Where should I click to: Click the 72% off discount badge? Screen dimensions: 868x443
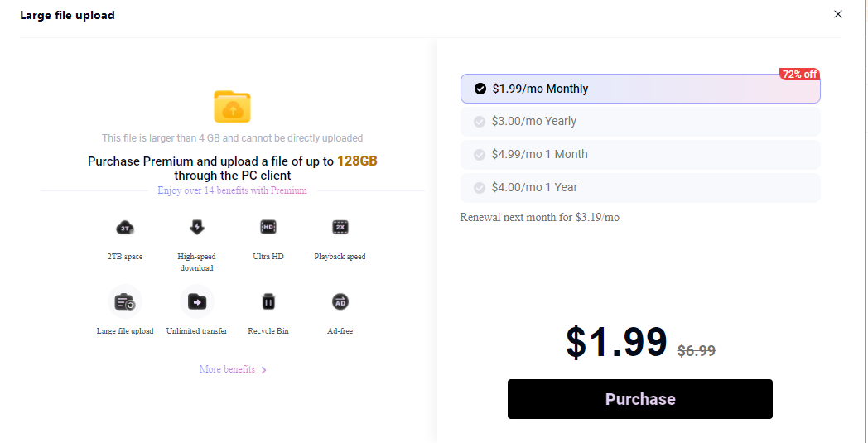coord(799,75)
